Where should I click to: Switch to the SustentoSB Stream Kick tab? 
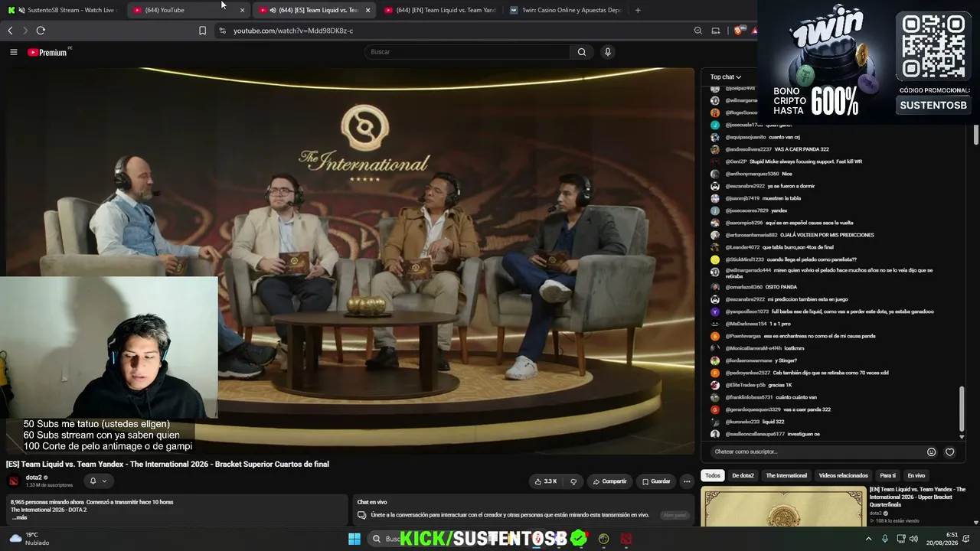(x=63, y=10)
